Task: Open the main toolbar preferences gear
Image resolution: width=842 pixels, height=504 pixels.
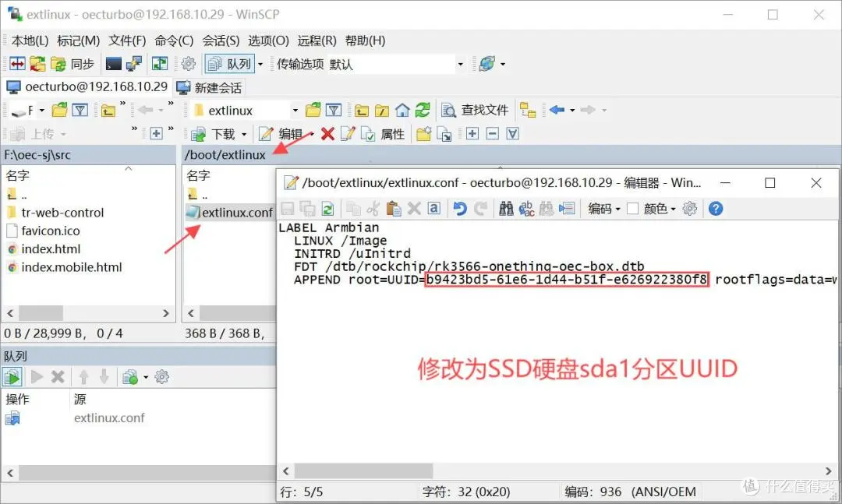Action: click(188, 64)
